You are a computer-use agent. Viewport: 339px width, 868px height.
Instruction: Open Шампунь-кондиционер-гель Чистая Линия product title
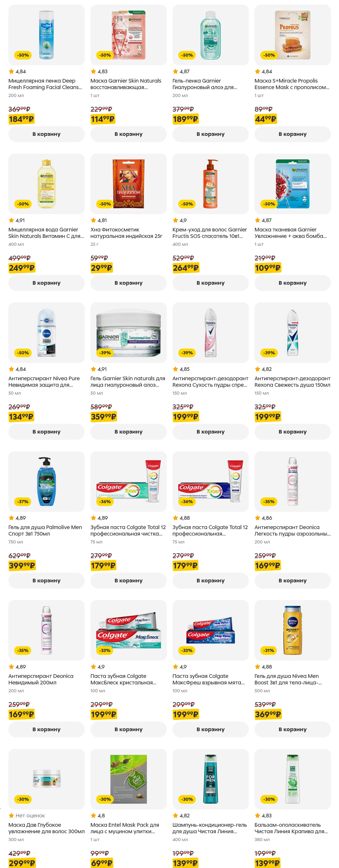pos(209,828)
